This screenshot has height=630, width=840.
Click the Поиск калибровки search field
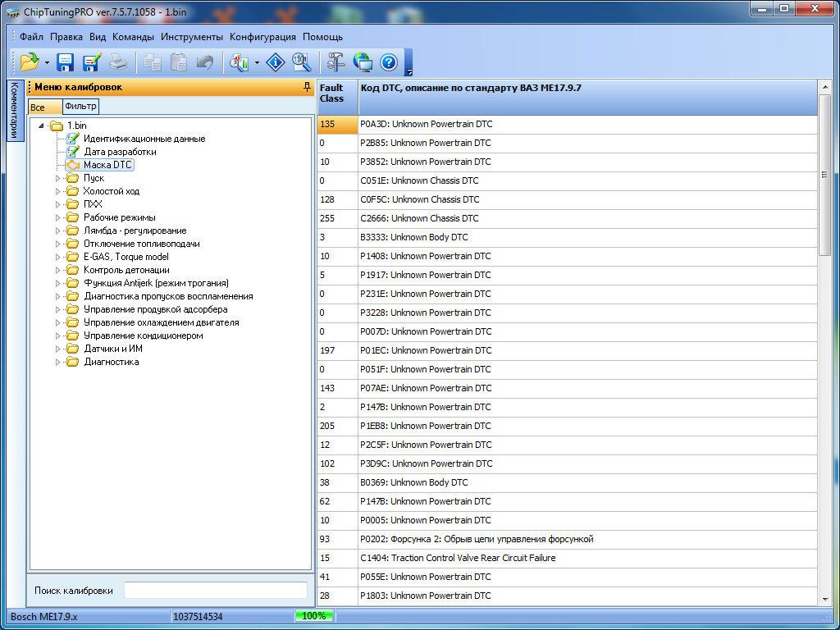click(215, 591)
